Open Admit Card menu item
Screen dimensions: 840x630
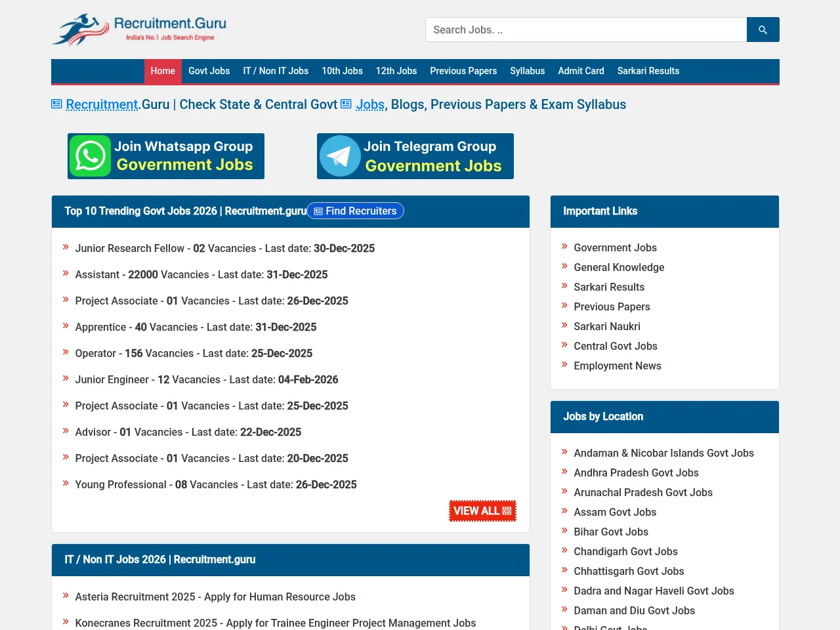[581, 71]
